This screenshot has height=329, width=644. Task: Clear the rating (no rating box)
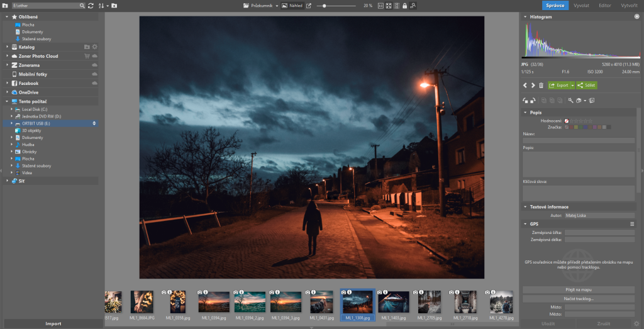point(567,121)
